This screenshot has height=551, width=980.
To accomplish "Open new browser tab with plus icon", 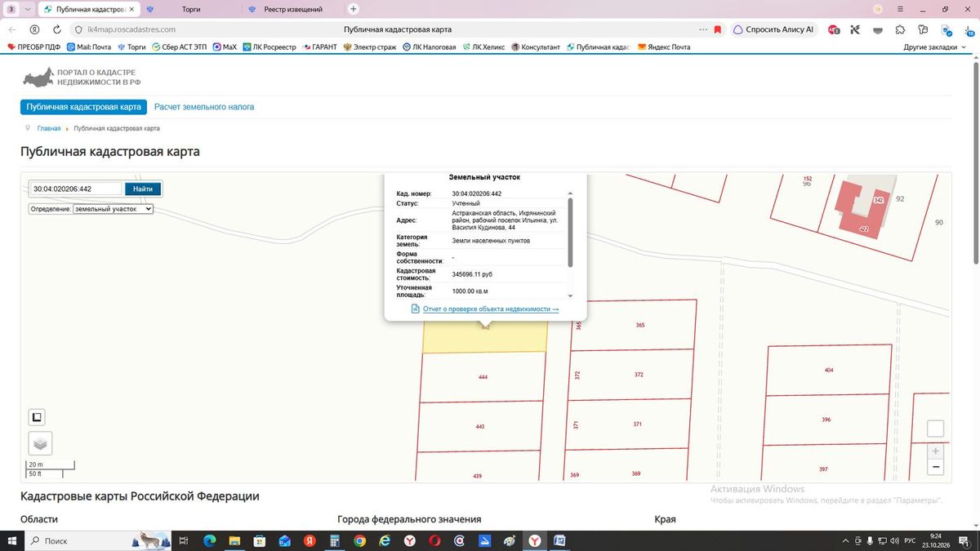I will 354,9.
